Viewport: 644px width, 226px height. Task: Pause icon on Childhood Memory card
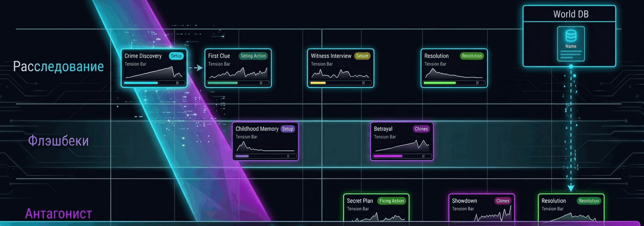[288, 156]
